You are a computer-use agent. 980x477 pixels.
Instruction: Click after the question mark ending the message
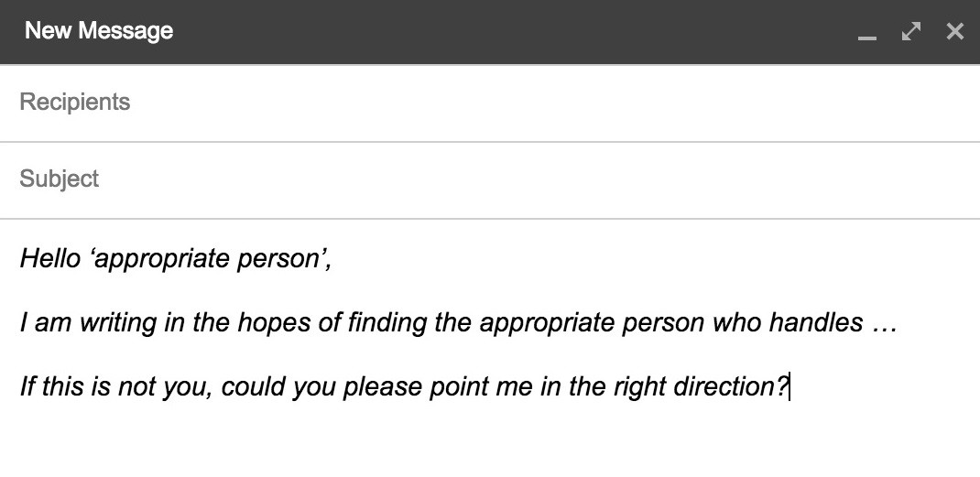point(789,387)
